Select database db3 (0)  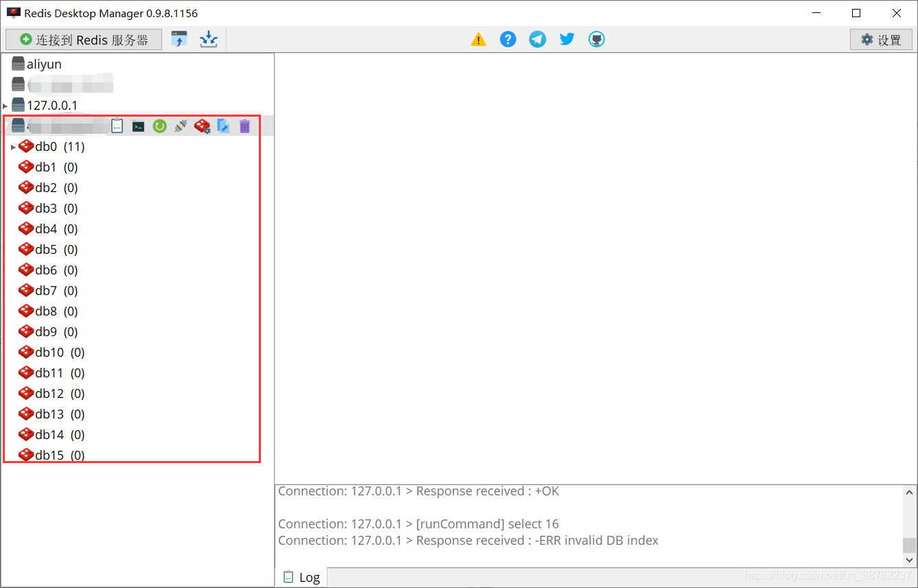tap(56, 208)
